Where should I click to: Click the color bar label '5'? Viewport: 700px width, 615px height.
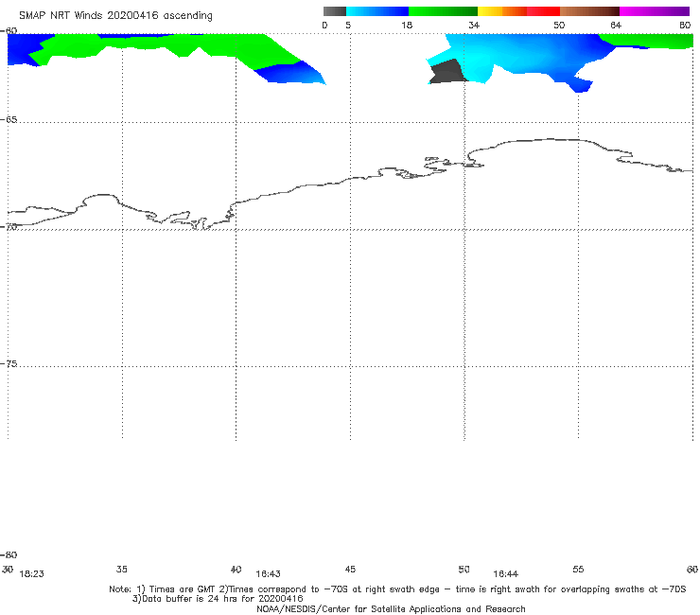coord(348,25)
